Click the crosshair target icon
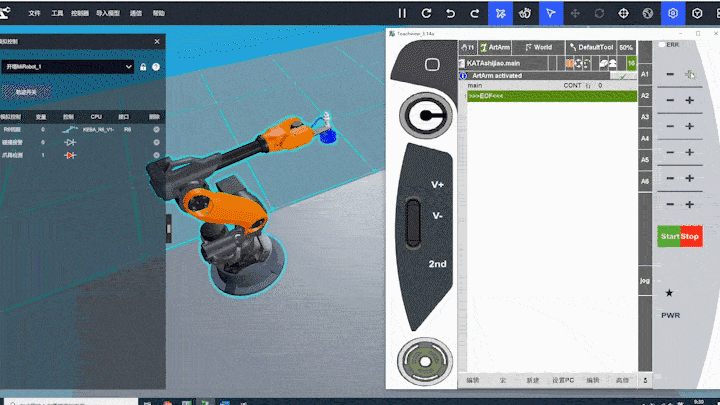720x405 pixels. tap(623, 14)
